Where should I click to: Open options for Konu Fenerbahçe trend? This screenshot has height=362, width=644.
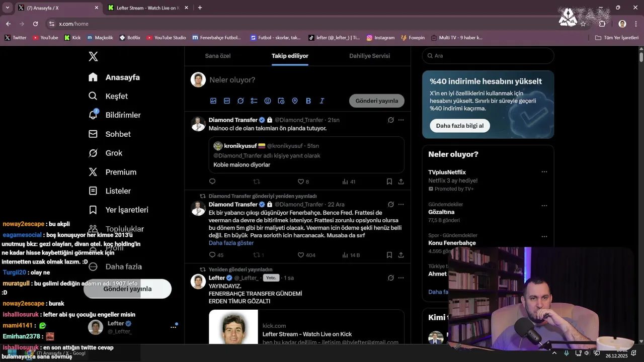544,236
